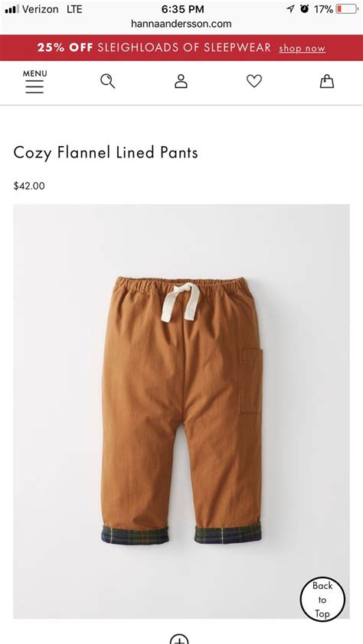The height and width of the screenshot is (644, 363).
Task: Tap the search magnifier icon
Action: click(x=108, y=81)
